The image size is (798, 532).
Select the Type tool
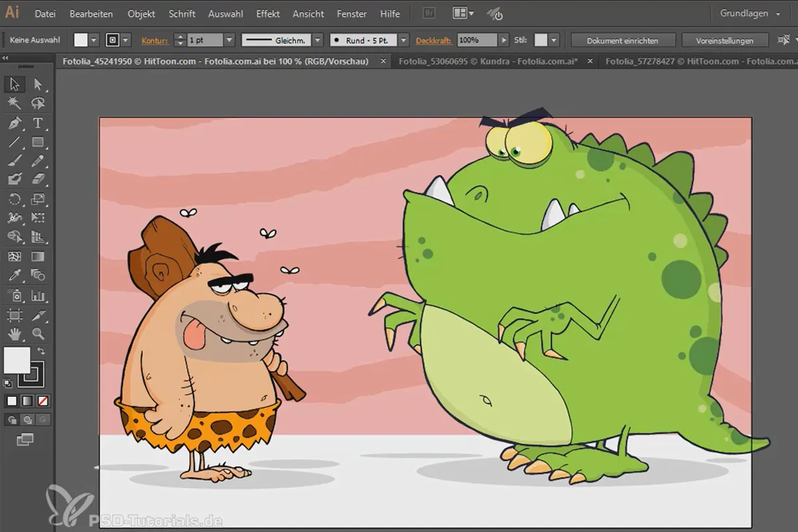click(x=38, y=123)
